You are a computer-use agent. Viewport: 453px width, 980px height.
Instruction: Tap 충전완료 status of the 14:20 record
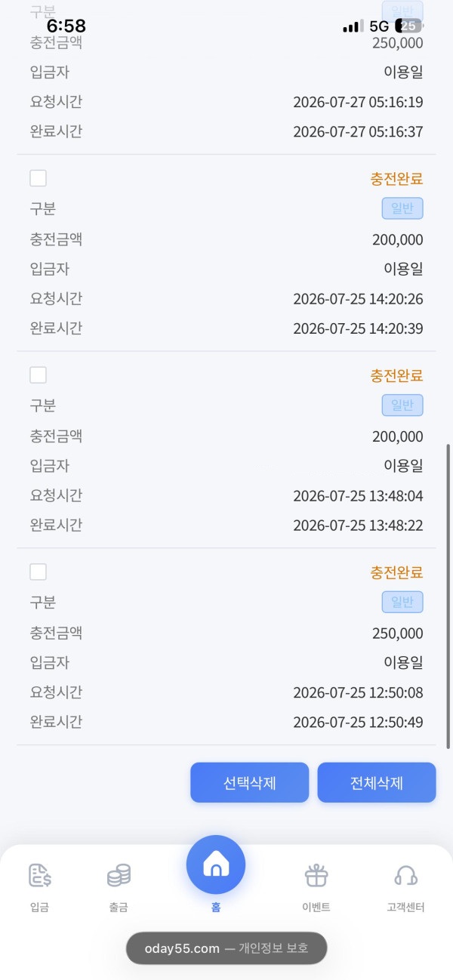(x=396, y=179)
